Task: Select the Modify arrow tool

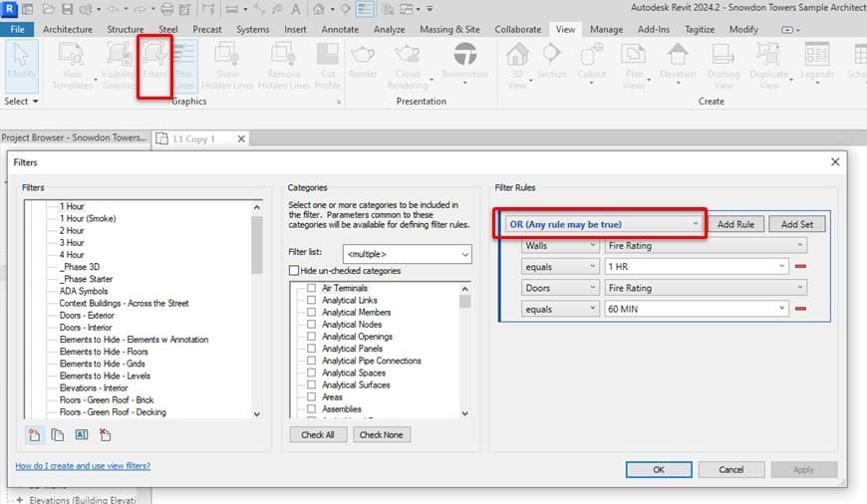Action: [22, 65]
